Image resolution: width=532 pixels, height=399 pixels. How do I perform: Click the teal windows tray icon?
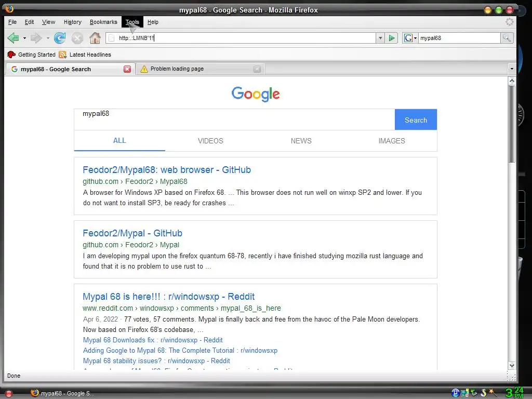click(464, 393)
